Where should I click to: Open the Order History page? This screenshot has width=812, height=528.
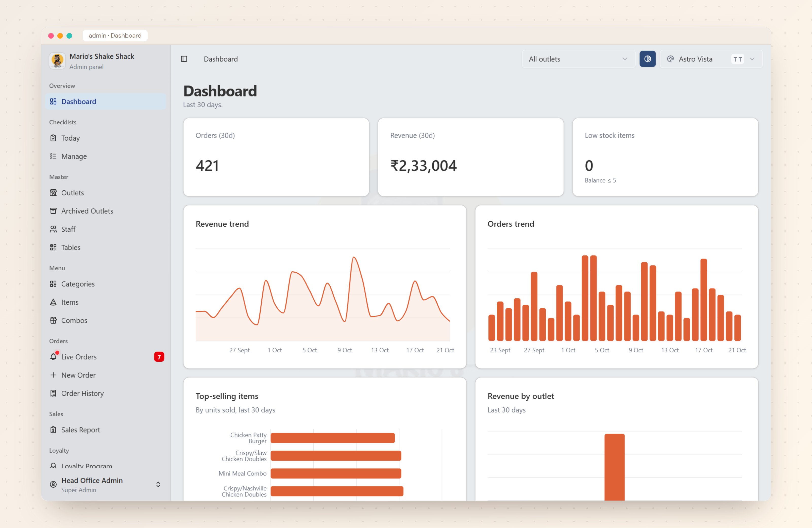coord(105,393)
